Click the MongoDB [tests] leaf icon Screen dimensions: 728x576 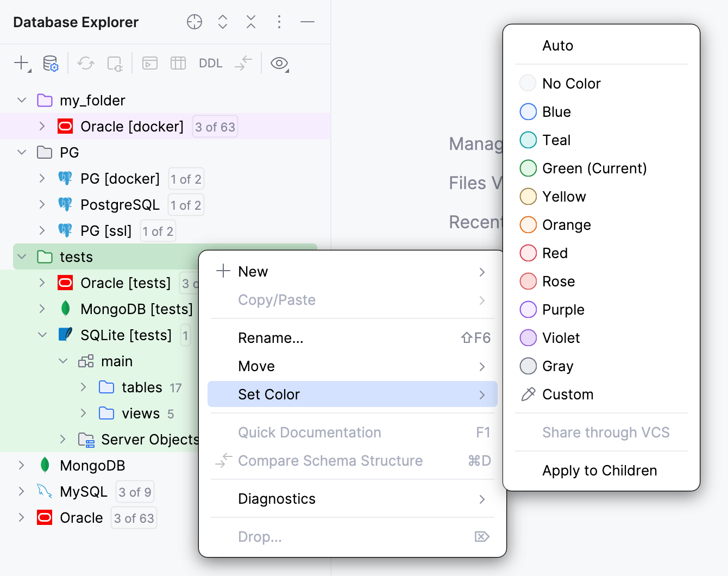click(66, 309)
